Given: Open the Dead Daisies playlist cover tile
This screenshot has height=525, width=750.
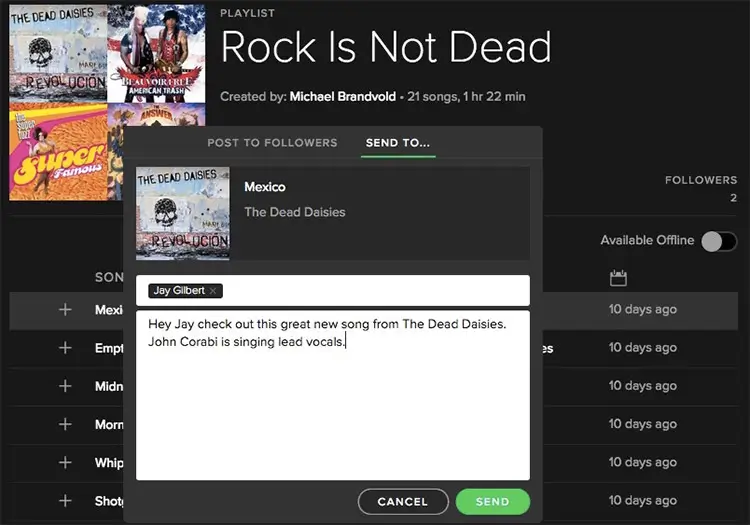Looking at the screenshot, I should [x=58, y=53].
